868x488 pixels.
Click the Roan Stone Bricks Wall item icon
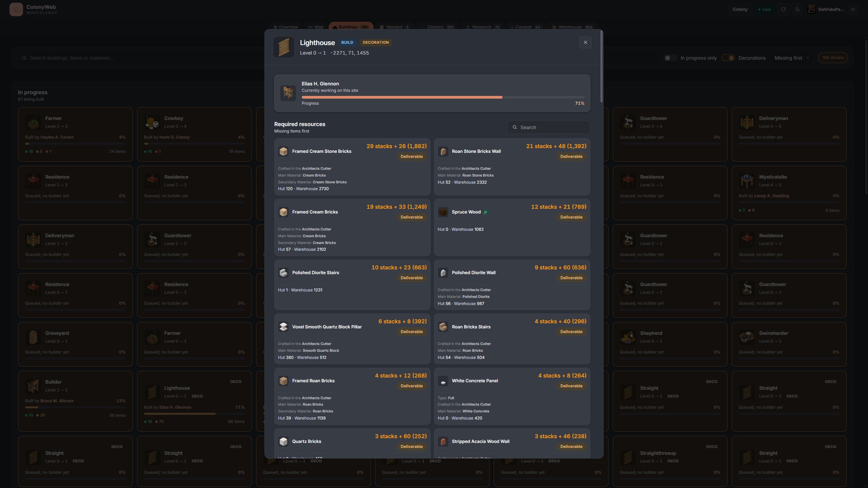point(443,151)
